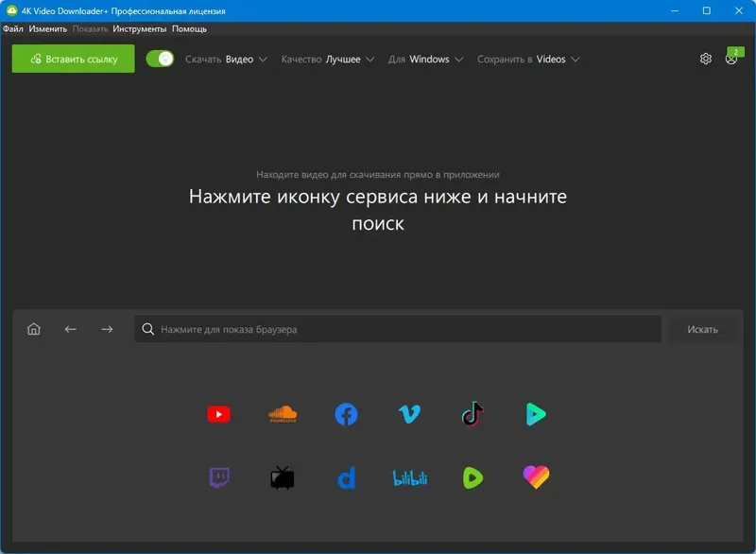Open TikTok service

[x=472, y=413]
